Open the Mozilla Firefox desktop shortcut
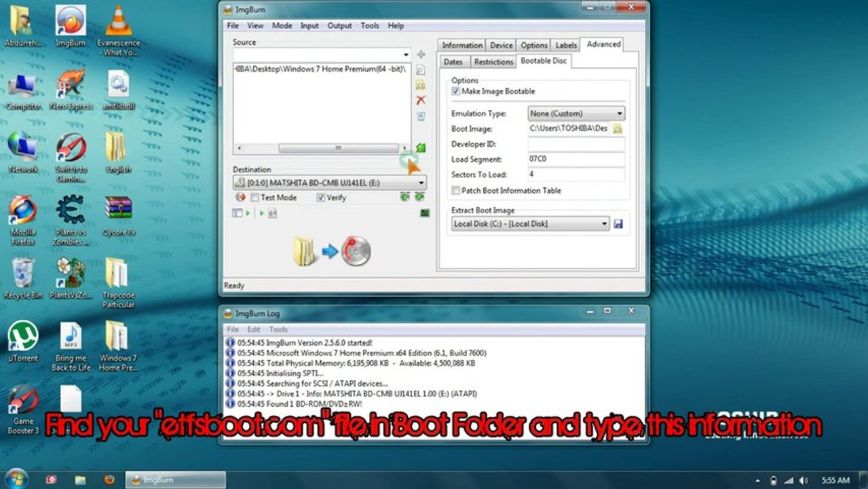 click(23, 220)
